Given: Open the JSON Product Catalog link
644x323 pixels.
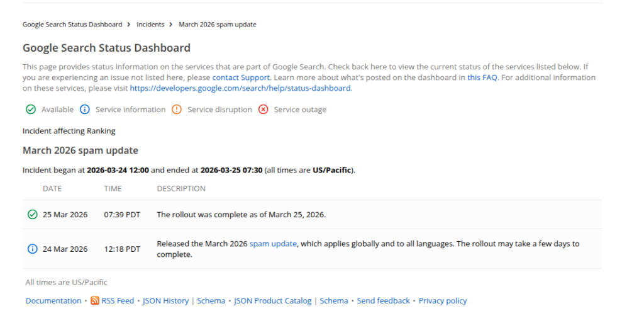Looking at the screenshot, I should click(x=272, y=301).
